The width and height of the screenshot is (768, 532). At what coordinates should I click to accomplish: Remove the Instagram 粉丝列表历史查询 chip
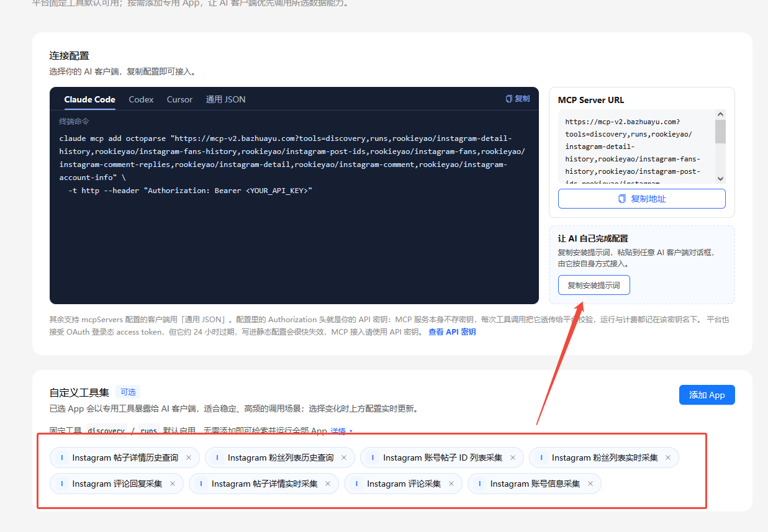pos(344,458)
